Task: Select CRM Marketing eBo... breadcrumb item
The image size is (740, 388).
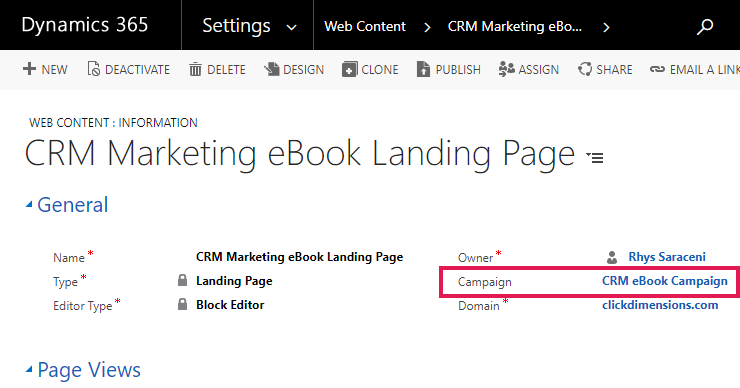Action: point(515,26)
